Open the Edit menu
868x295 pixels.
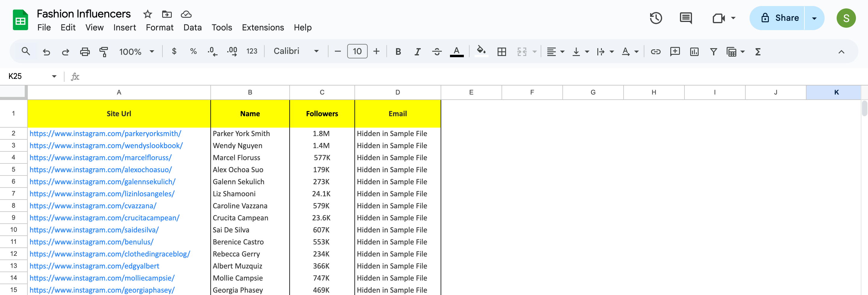pyautogui.click(x=68, y=28)
